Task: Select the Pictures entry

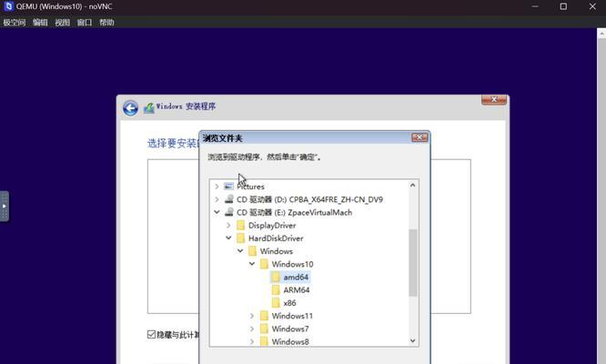Action: click(x=250, y=187)
